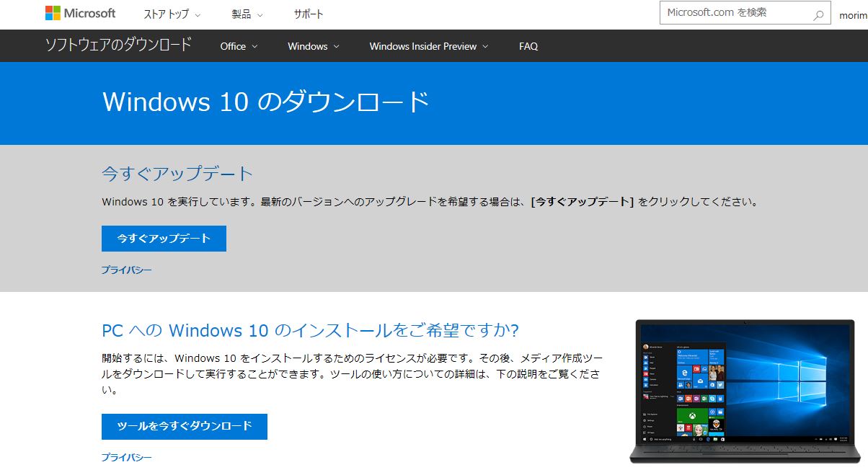Click the Microsoft logo
This screenshot has width=868, height=470.
pos(80,13)
